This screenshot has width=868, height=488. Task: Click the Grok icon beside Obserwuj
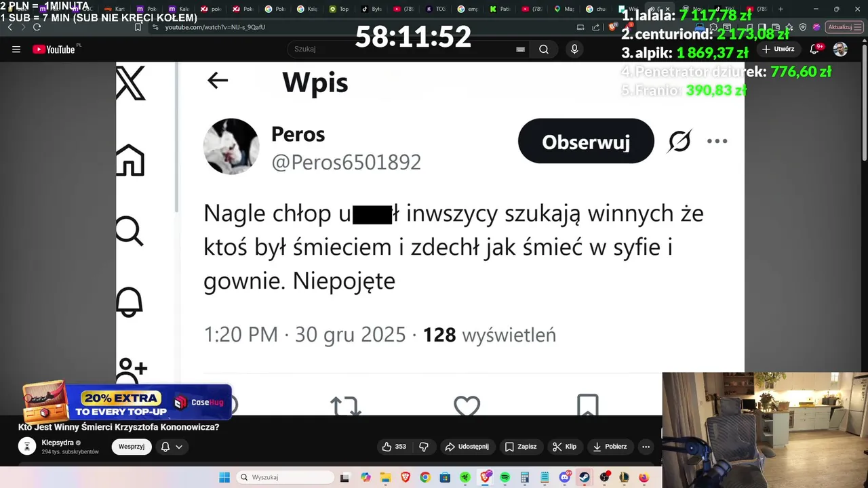click(679, 141)
